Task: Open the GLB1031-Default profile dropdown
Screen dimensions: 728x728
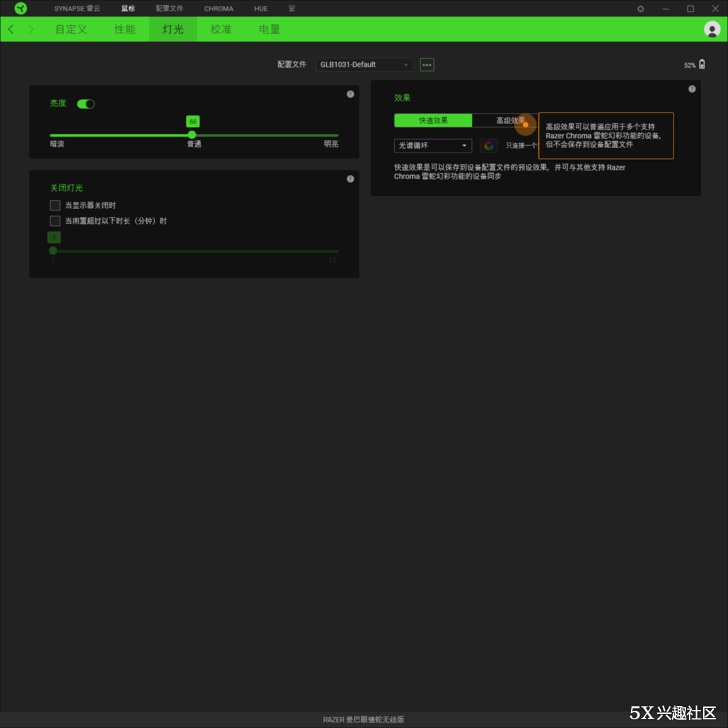Action: [x=364, y=65]
